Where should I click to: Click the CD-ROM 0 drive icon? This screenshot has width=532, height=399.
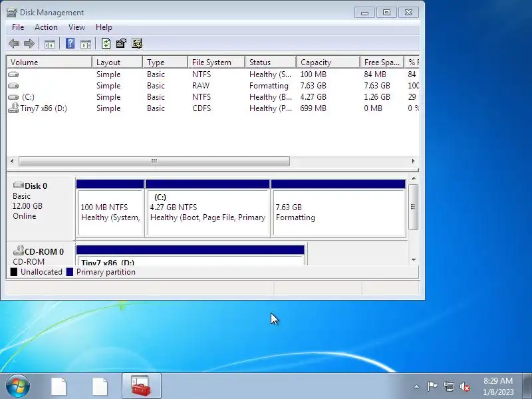(x=19, y=251)
